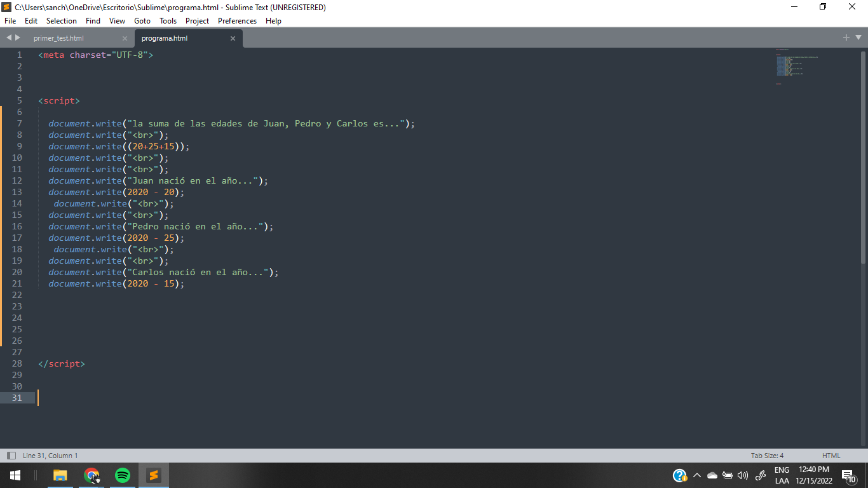Image resolution: width=868 pixels, height=488 pixels.
Task: Open the Selection menu
Action: click(62, 21)
